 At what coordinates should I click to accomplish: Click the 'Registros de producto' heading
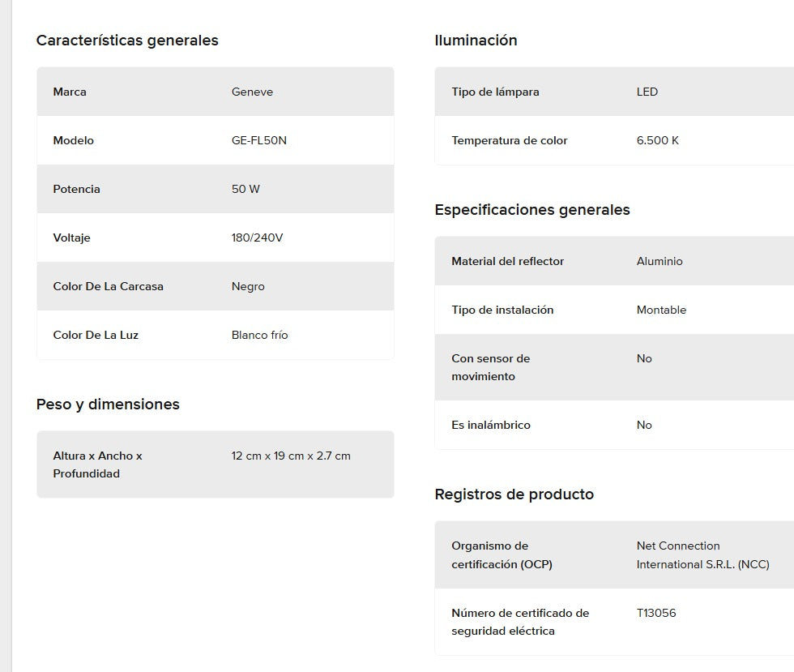(x=514, y=494)
